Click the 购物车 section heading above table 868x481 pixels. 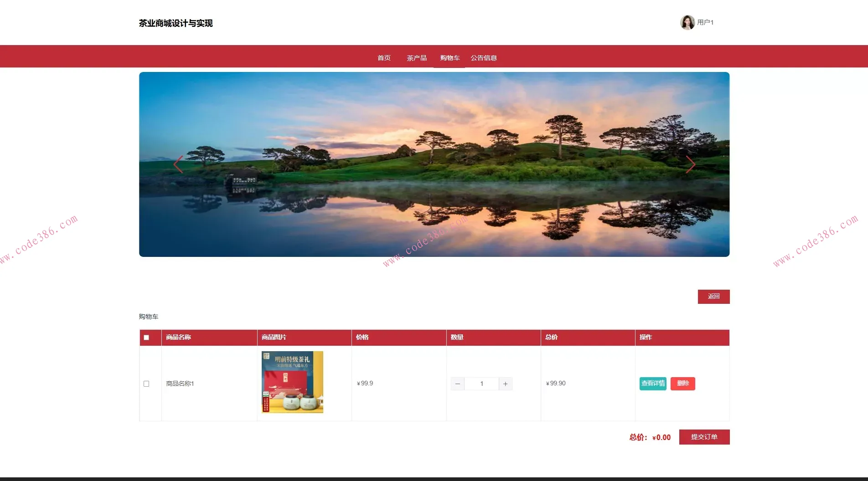pos(149,317)
